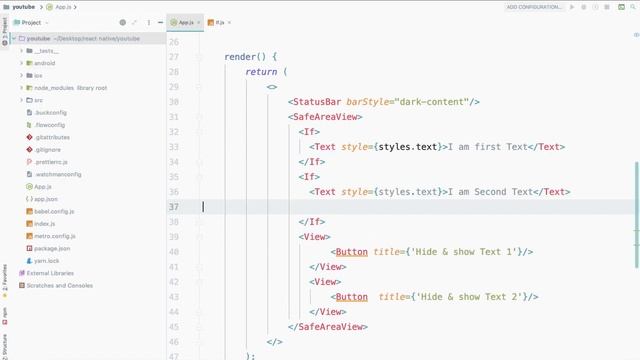
Task: Expand the android folder
Action: [x=22, y=63]
